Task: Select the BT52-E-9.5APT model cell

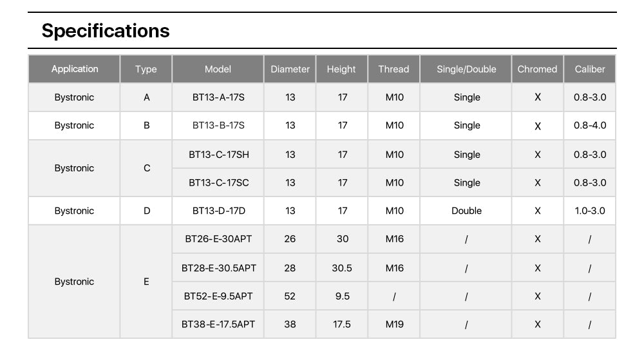Action: (x=218, y=296)
